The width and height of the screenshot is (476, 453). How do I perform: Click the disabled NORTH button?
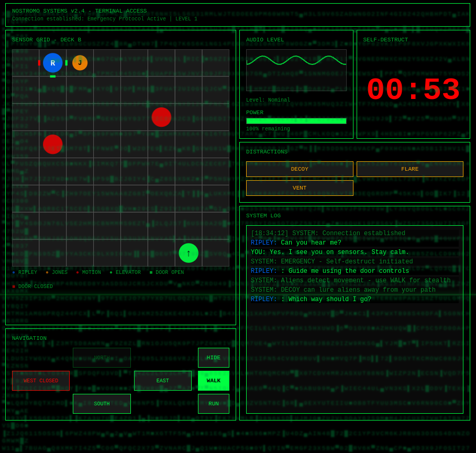(102, 357)
